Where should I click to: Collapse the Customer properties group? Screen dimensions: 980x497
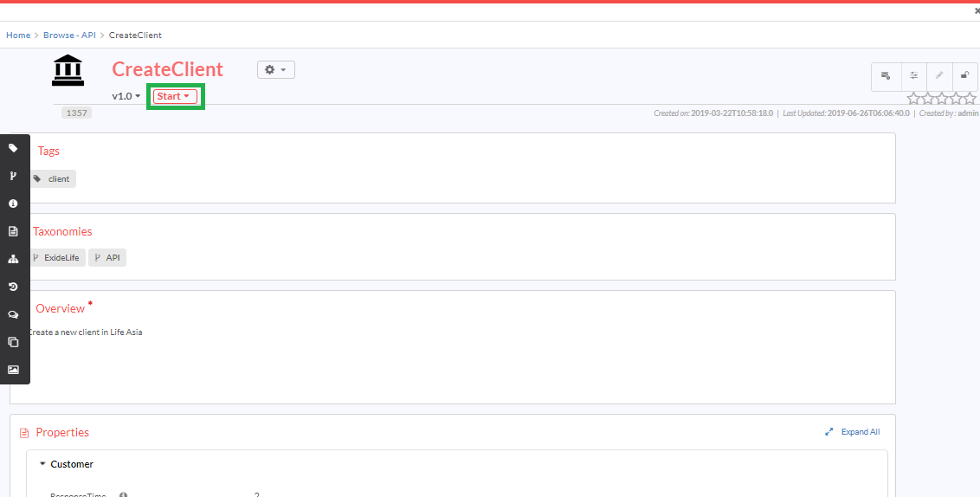pos(42,464)
